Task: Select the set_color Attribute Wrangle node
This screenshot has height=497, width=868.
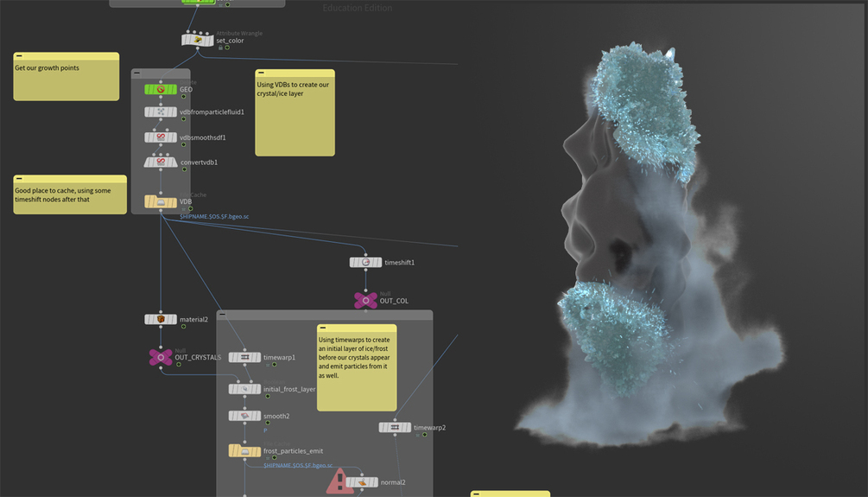Action: point(198,40)
